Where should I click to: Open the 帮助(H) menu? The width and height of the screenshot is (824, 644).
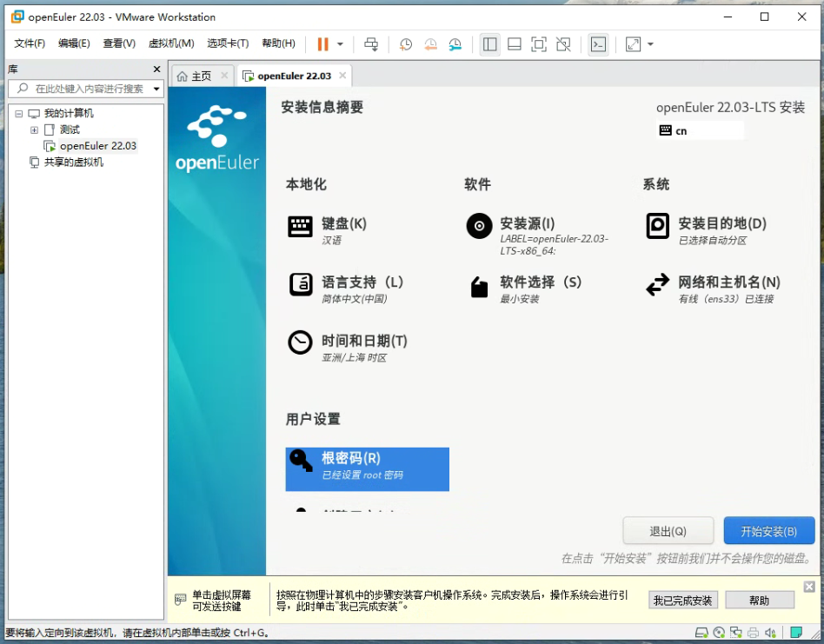pyautogui.click(x=278, y=43)
